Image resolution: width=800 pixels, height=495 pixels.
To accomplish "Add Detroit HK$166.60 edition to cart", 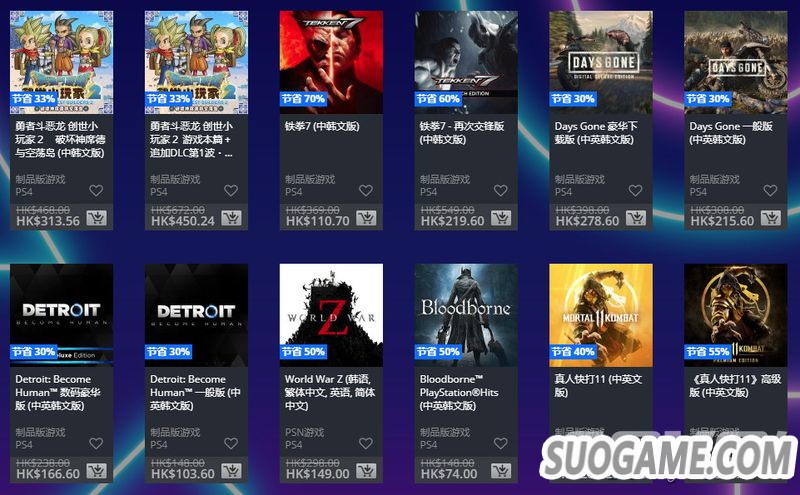I will tap(96, 471).
